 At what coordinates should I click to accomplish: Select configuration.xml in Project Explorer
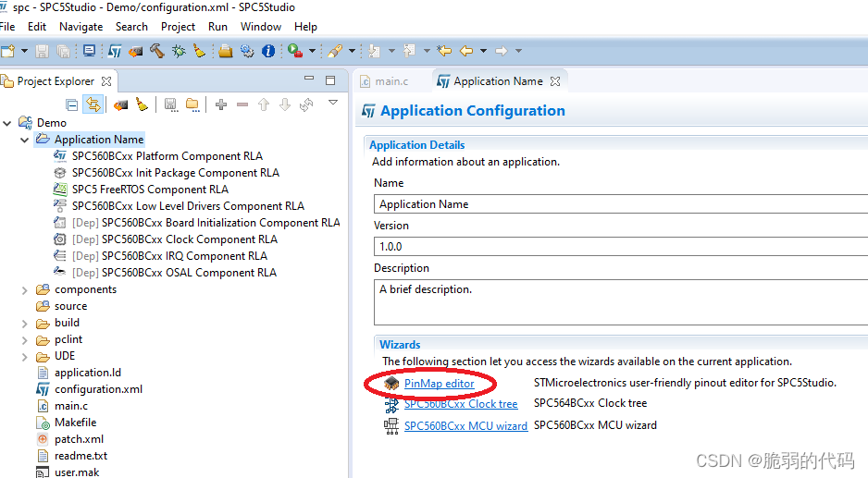[98, 389]
